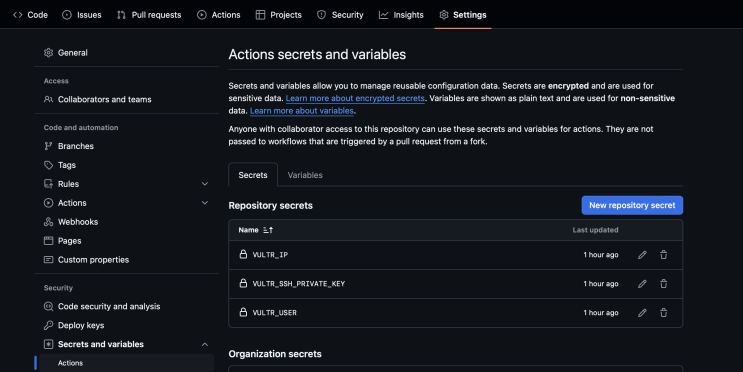Edit the VULTR_IP secret with pencil icon
The image size is (743, 372).
pyautogui.click(x=642, y=255)
